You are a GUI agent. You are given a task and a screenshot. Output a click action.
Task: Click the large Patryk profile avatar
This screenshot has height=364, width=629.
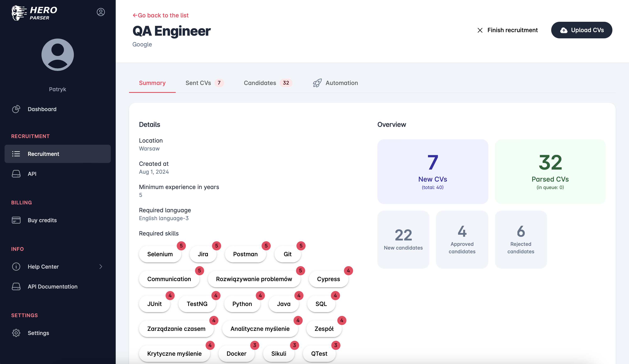pos(57,55)
